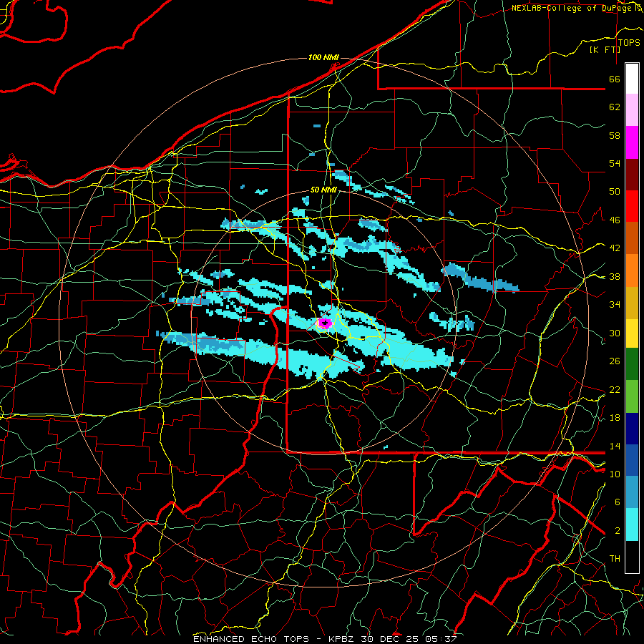Click the legend value "38"
Image resolution: width=644 pixels, height=644 pixels.
[x=615, y=276]
